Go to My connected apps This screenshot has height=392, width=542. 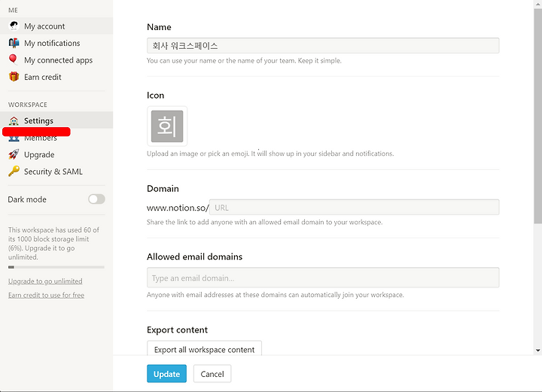(56, 59)
